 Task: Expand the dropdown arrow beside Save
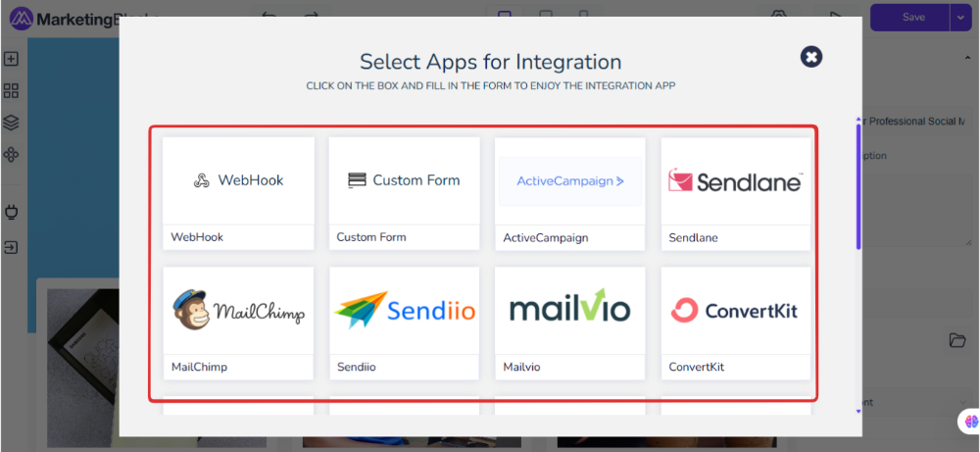pos(960,18)
